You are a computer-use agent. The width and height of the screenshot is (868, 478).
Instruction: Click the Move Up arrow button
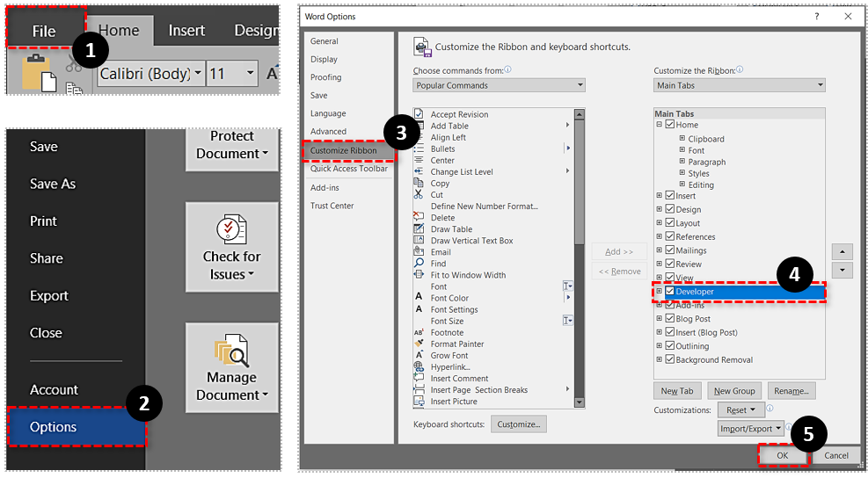point(842,251)
